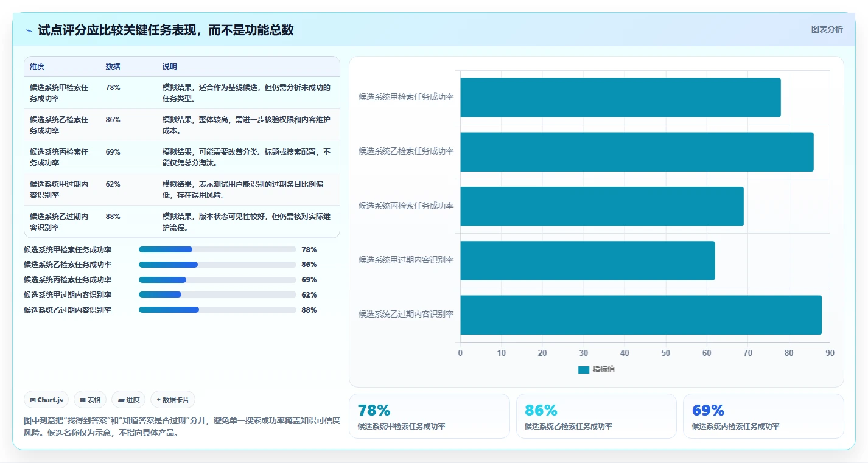The width and height of the screenshot is (868, 463).
Task: Click the 候选系统丙检索任务成功率 progress bar
Action: [x=217, y=280]
